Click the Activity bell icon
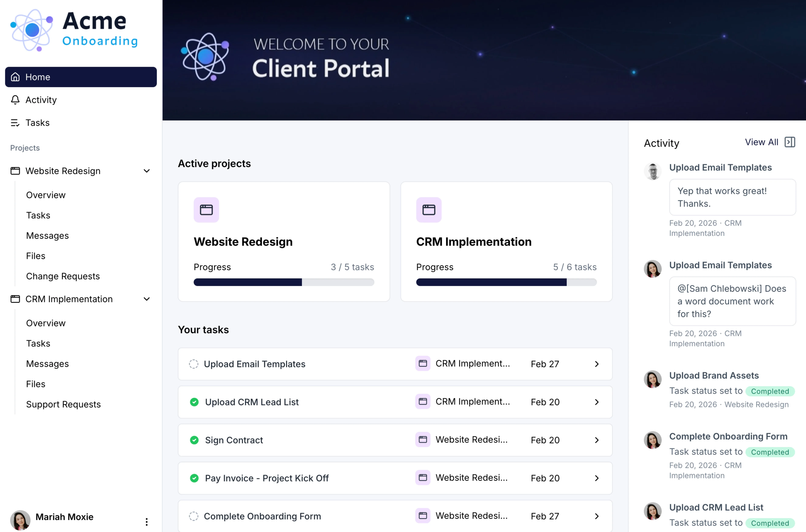806x532 pixels. pos(15,100)
